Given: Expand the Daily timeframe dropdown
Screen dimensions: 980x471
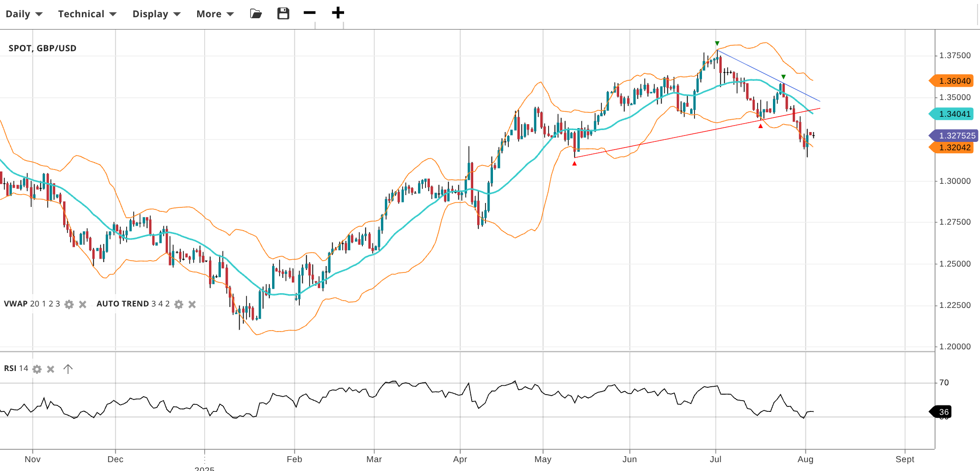Looking at the screenshot, I should tap(24, 14).
